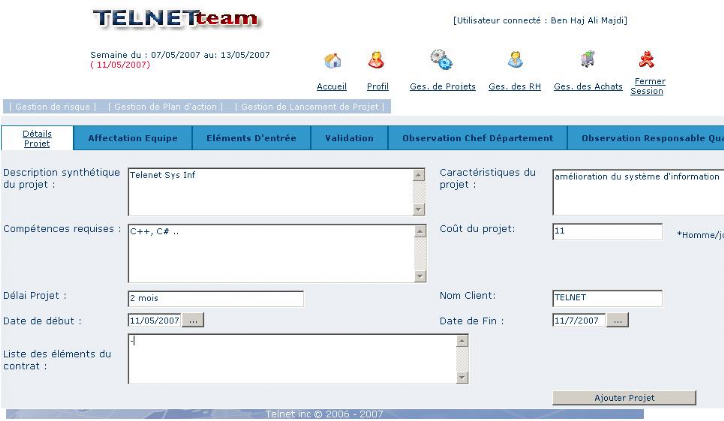724x421 pixels.
Task: Click down arrow of contract elements scrollbar
Action: [x=462, y=378]
